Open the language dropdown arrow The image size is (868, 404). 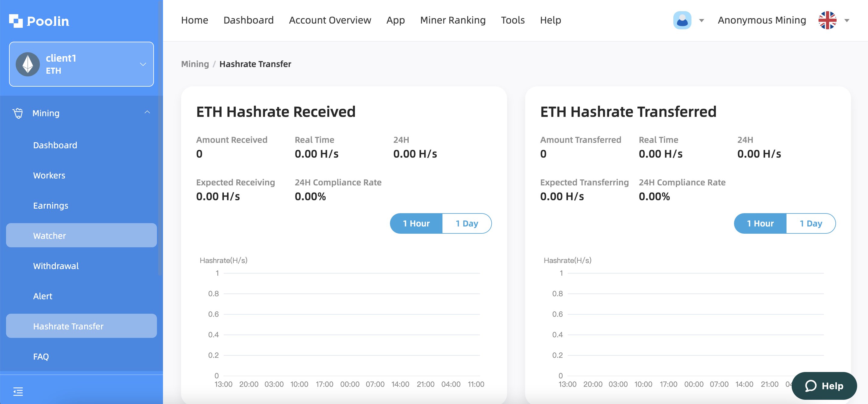tap(847, 21)
